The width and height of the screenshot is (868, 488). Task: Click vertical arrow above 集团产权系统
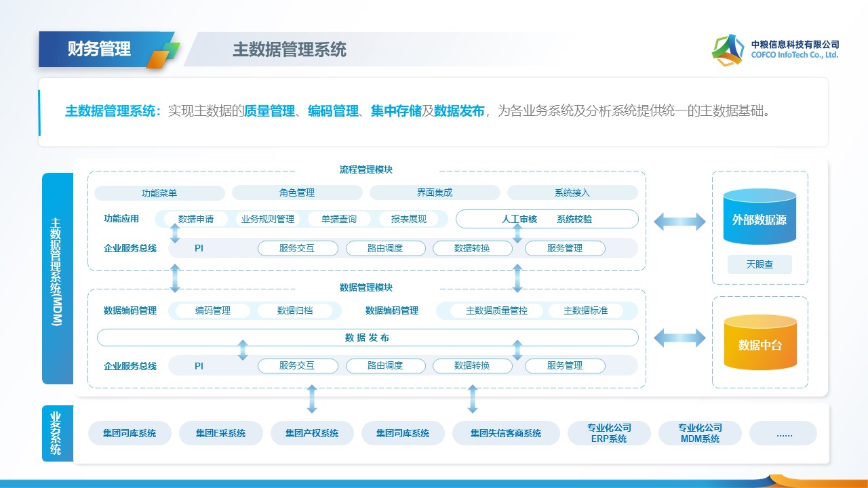[312, 399]
